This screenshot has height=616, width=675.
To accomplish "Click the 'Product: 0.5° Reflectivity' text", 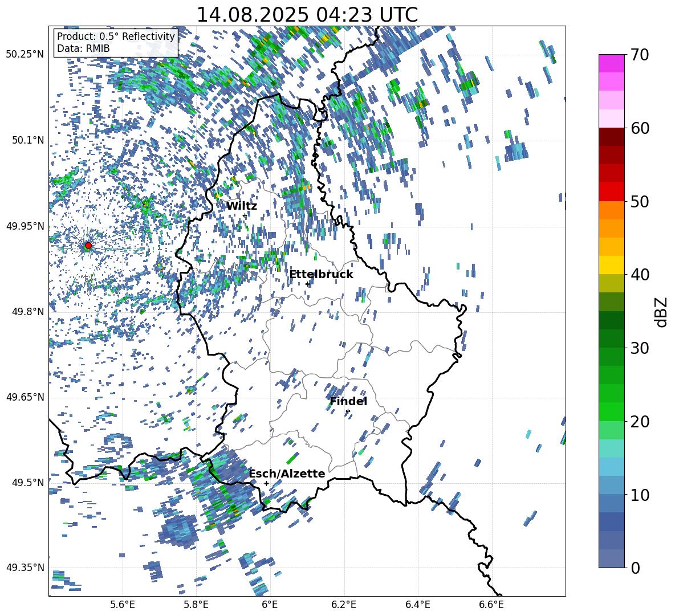I will (116, 36).
